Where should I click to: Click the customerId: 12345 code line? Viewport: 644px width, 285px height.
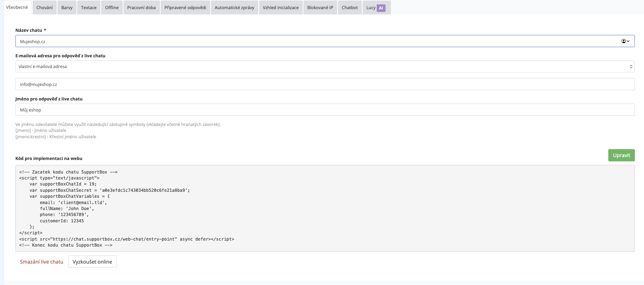tap(62, 221)
